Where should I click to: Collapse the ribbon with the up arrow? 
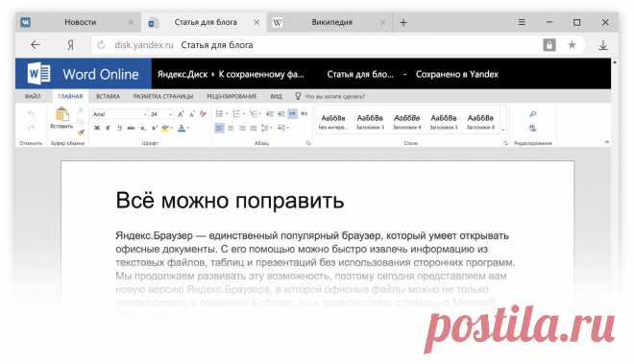pos(606,142)
